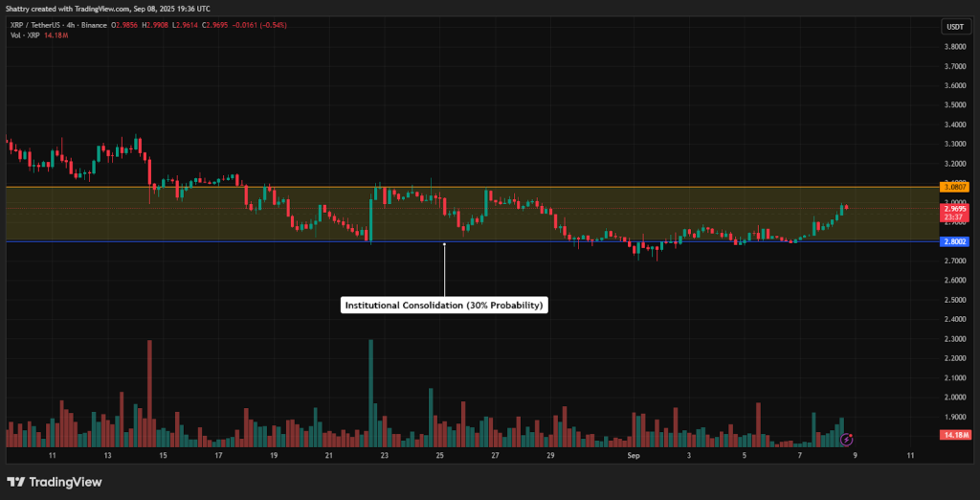
Task: Click the 14.18M volume axis label
Action: click(953, 436)
